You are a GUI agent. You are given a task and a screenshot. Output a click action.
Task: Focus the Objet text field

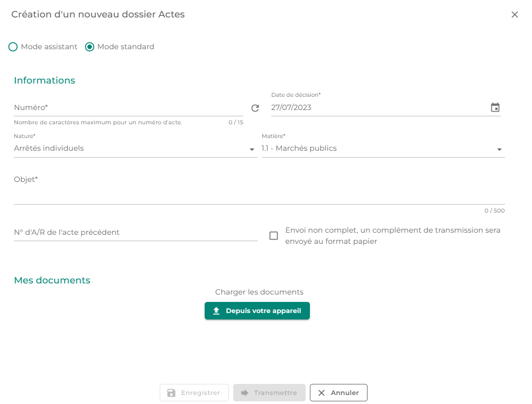click(259, 194)
